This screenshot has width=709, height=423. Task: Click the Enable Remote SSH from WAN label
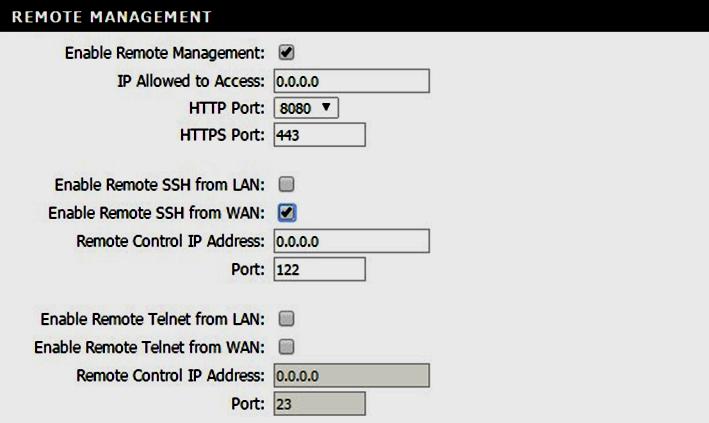[x=156, y=213]
